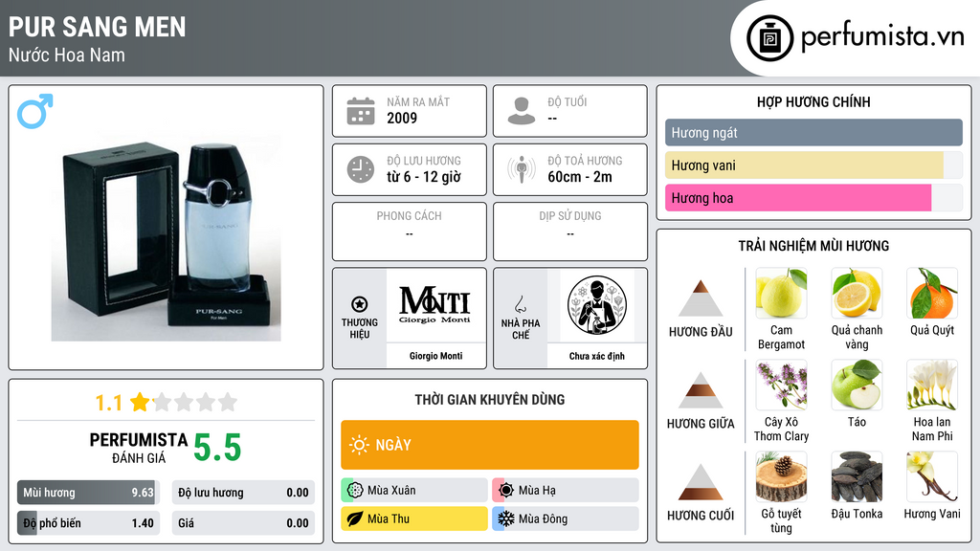Click the sillage icon for Độ toả hương
Image resolution: width=980 pixels, height=551 pixels.
pyautogui.click(x=522, y=169)
